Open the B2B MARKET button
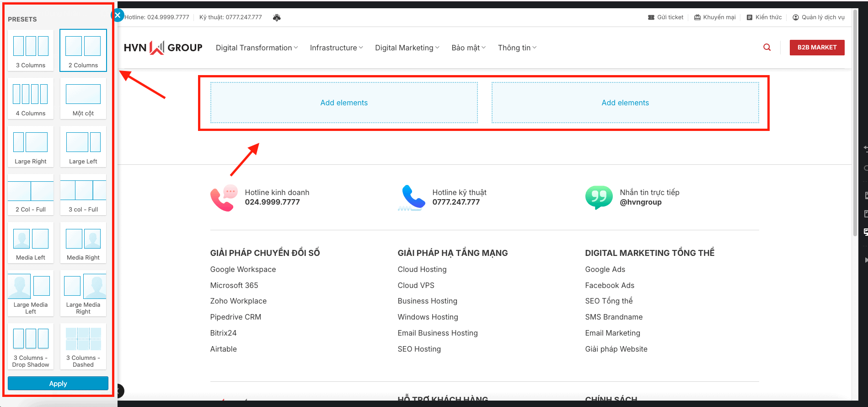 (x=817, y=47)
